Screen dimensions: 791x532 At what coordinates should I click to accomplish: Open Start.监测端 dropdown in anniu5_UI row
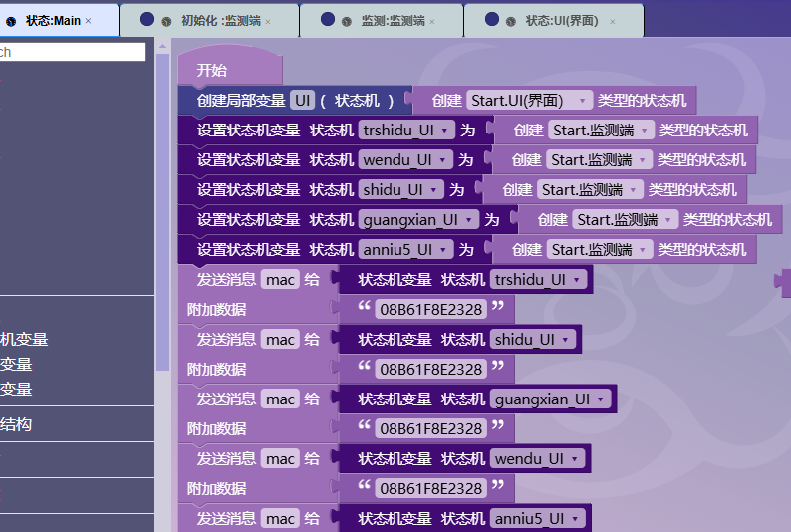600,250
